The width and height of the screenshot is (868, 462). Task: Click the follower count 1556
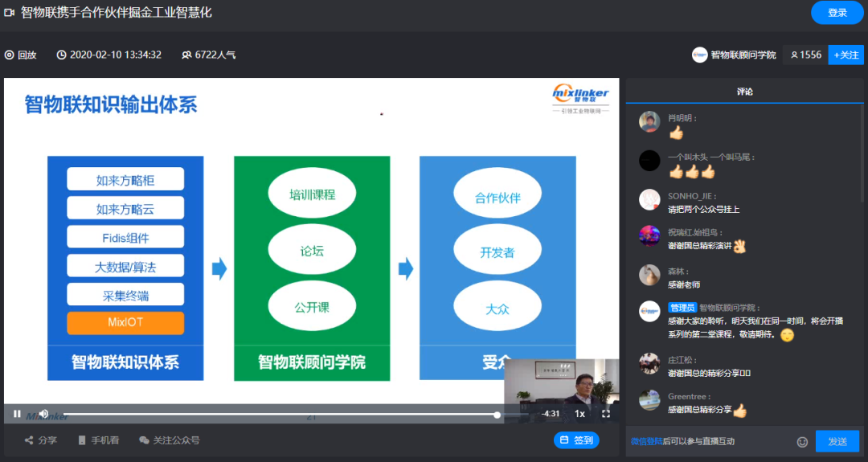click(806, 55)
